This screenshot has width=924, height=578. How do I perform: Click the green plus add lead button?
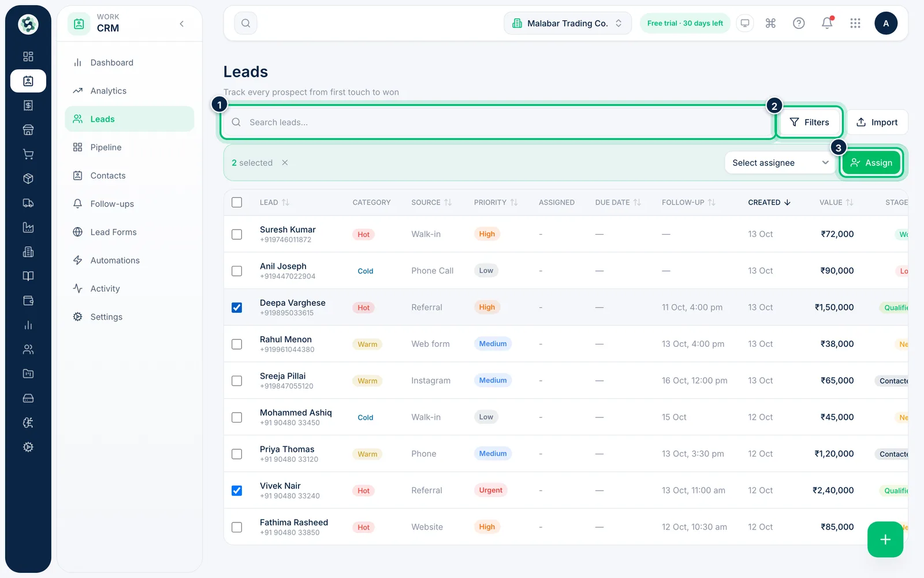coord(885,539)
